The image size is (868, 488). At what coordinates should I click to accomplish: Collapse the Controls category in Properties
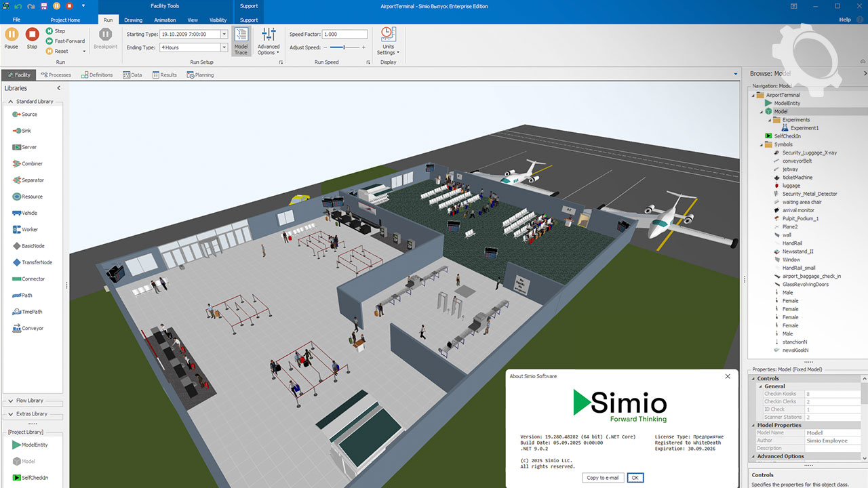click(x=753, y=379)
